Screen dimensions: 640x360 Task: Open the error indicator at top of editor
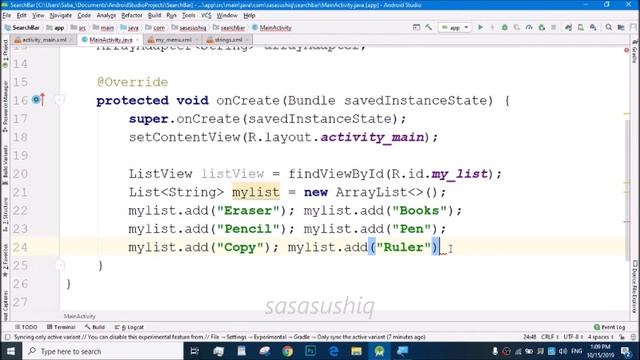pyautogui.click(x=627, y=50)
